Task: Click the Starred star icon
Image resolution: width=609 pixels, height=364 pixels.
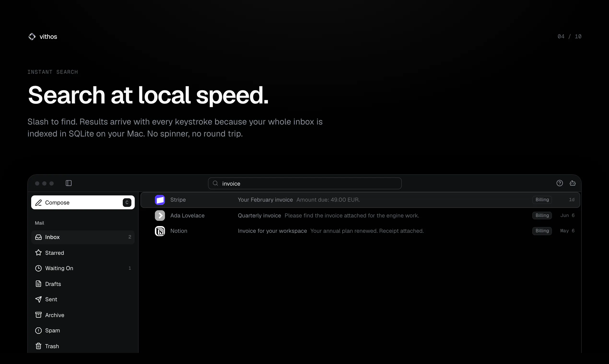Action: point(39,253)
